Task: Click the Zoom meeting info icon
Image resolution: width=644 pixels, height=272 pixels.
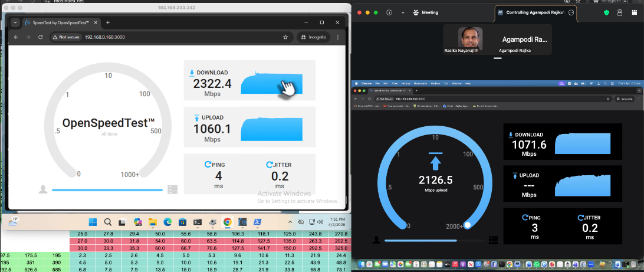Action: pos(389,12)
